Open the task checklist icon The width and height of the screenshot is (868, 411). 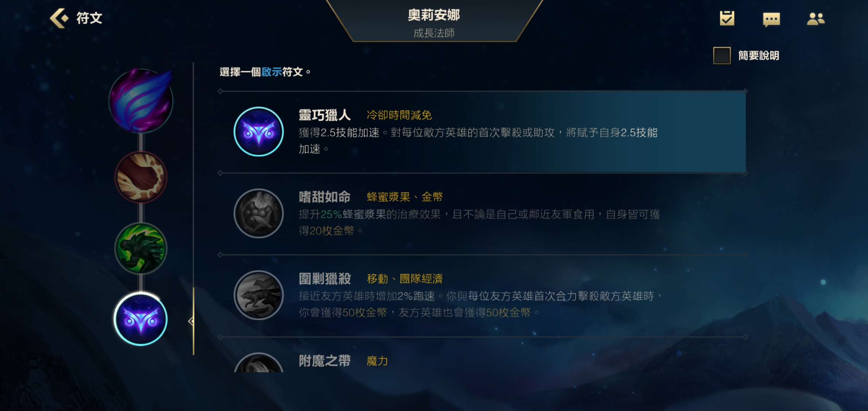[727, 18]
